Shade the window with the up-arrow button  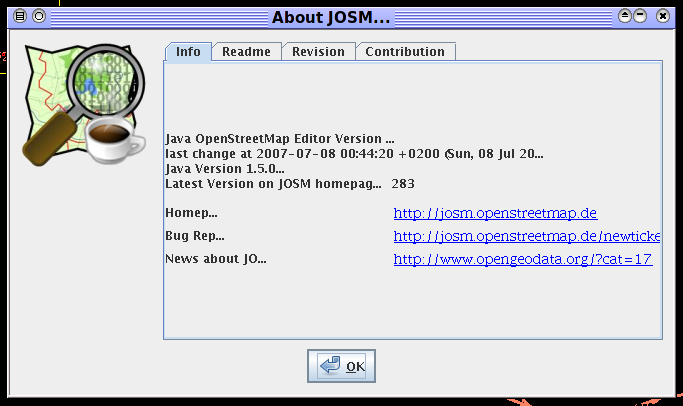(624, 16)
